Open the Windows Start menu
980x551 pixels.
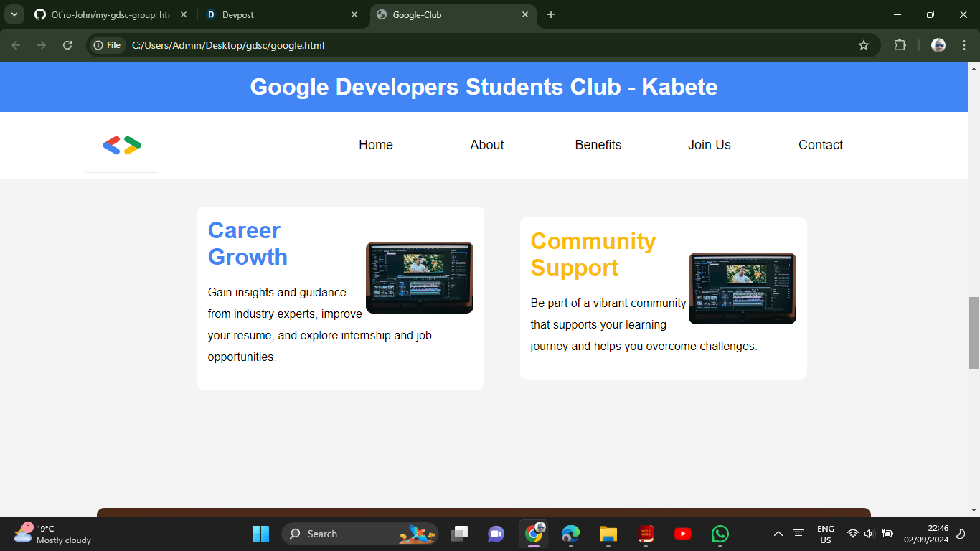260,534
